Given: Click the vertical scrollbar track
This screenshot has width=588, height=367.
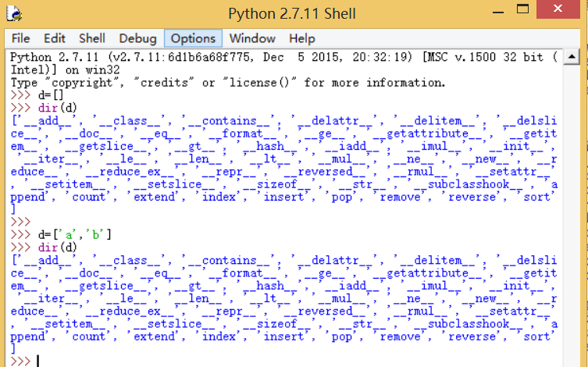Looking at the screenshot, I should point(572,216).
